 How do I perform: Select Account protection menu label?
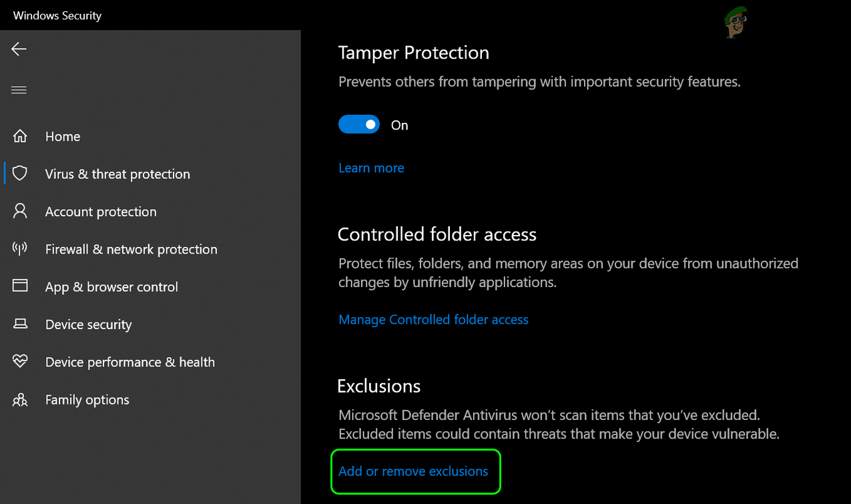point(101,212)
